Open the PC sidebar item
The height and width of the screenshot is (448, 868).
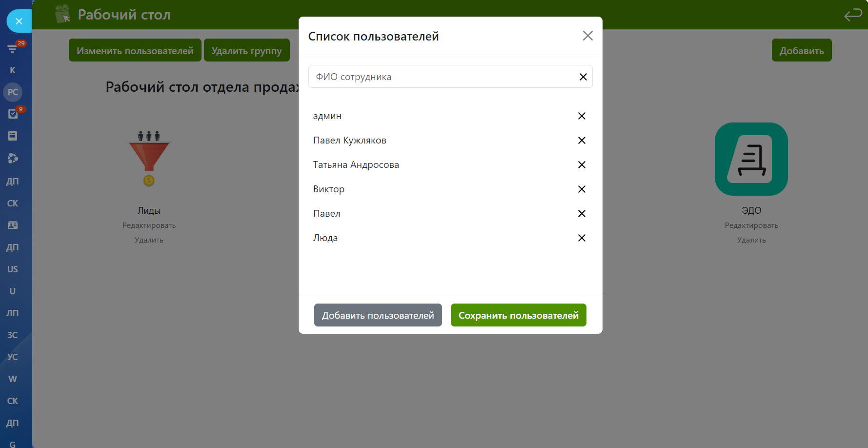(13, 92)
